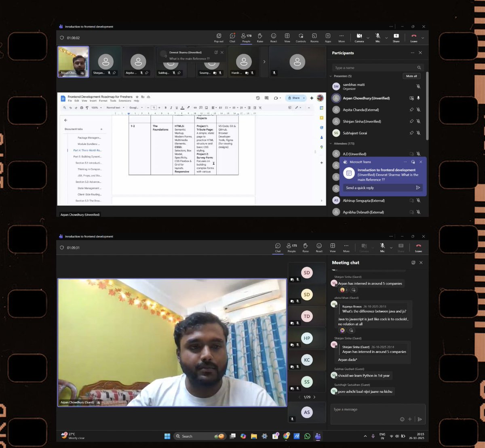Close document tabs panel with back arrow
This screenshot has height=448, width=485.
coord(66,120)
